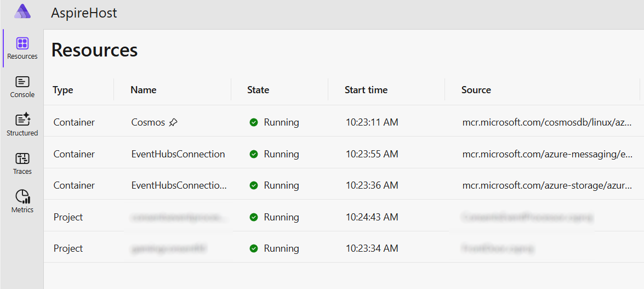The width and height of the screenshot is (644, 289).
Task: Click the AspireHost application title
Action: pos(84,13)
